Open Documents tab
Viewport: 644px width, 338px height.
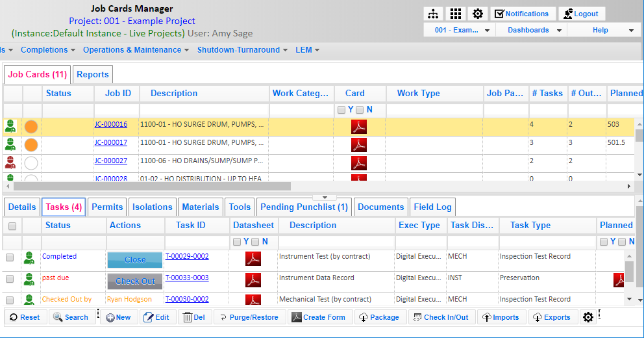coord(380,207)
